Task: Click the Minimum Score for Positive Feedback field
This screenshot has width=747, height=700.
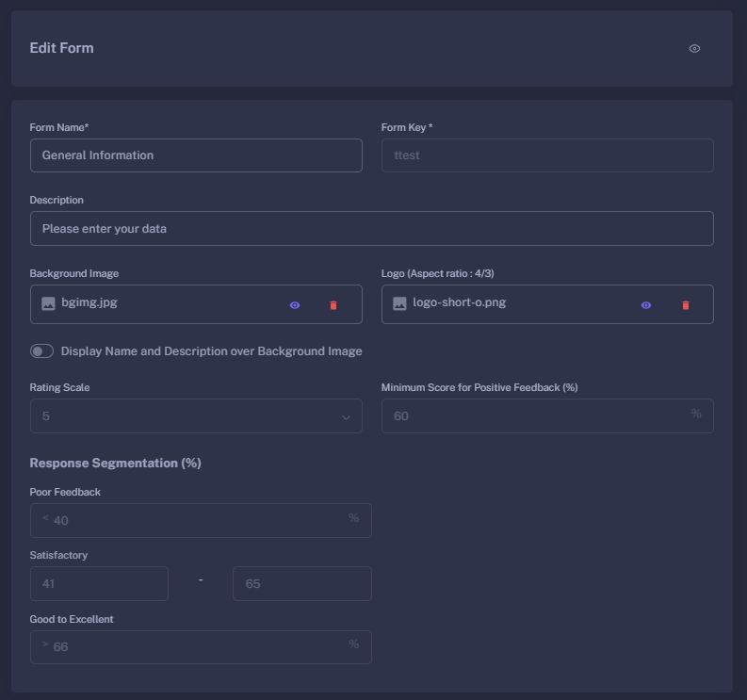Action: 547,416
